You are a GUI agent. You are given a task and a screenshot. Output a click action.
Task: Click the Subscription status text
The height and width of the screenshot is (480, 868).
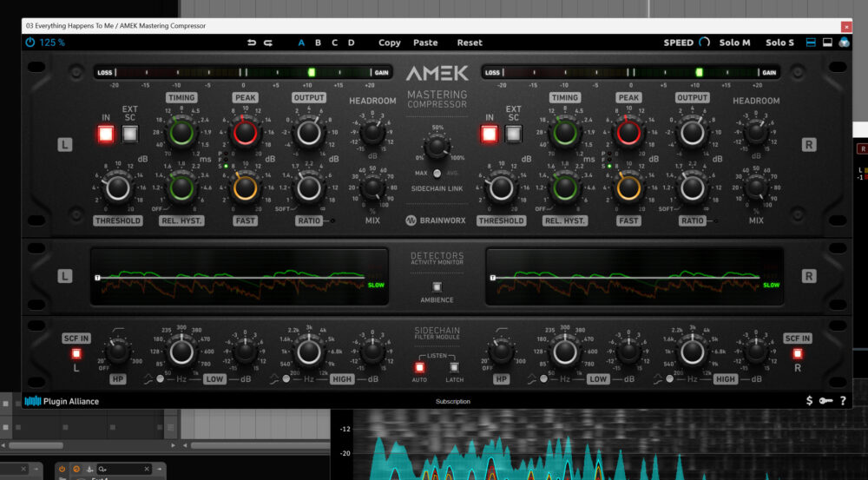(x=453, y=401)
